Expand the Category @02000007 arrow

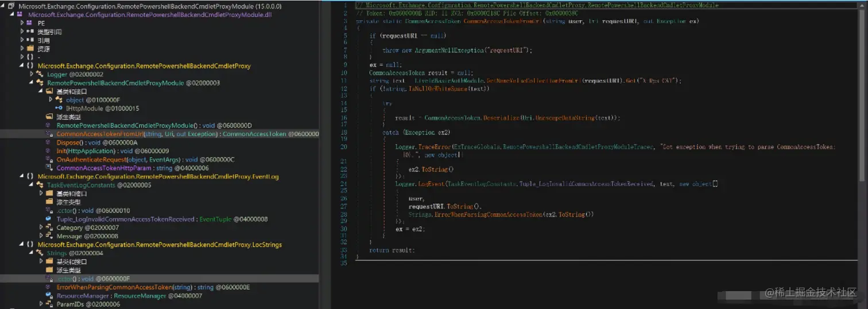coord(41,227)
